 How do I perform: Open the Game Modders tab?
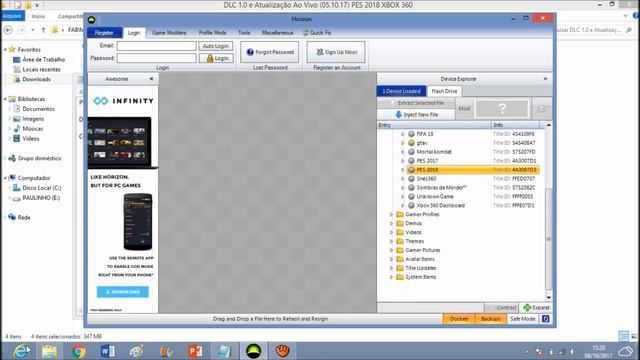tap(169, 33)
